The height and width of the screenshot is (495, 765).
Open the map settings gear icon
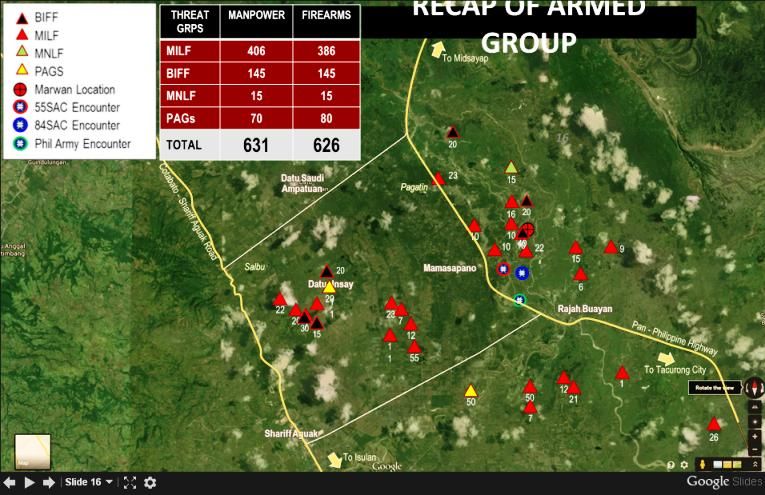coord(684,464)
